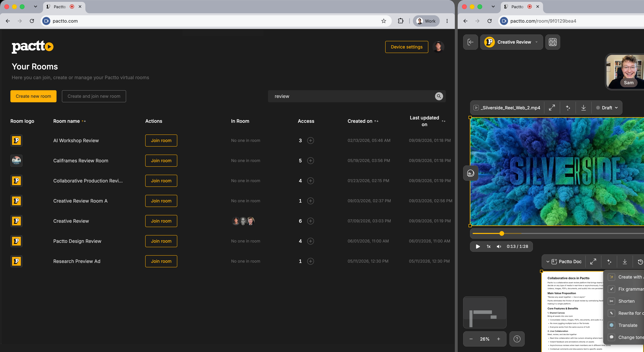The height and width of the screenshot is (352, 644).
Task: Click the search magnifier icon in rooms search
Action: coord(439,96)
